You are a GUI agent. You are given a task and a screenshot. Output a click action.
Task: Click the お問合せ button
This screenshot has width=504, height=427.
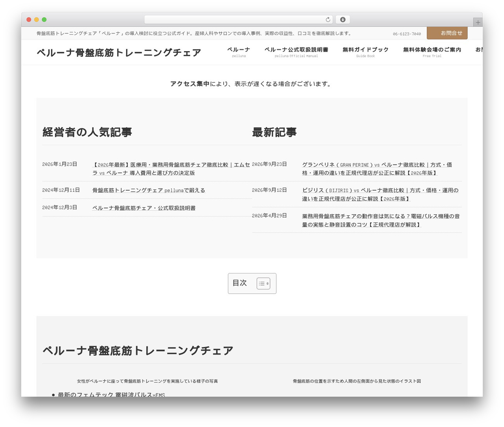(x=447, y=33)
